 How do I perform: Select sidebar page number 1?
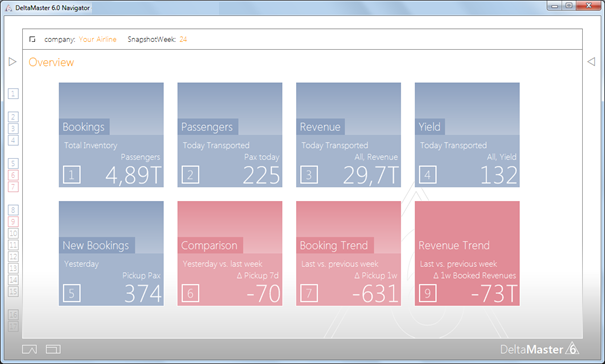coord(13,93)
